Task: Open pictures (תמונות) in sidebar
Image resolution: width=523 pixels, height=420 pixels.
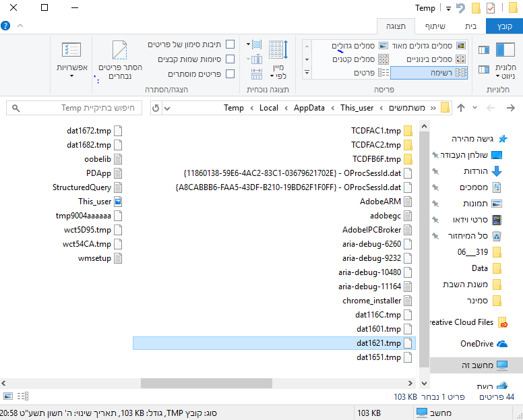Action: [483, 204]
